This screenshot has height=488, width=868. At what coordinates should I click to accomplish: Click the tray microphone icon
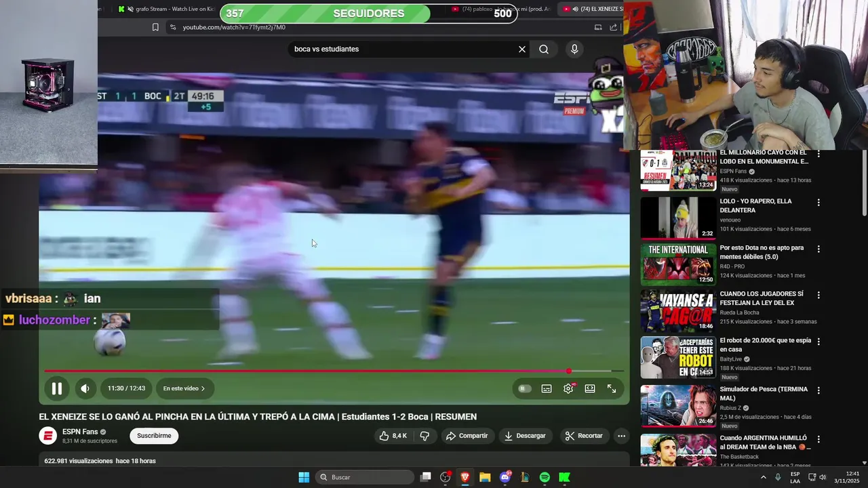pos(778,477)
